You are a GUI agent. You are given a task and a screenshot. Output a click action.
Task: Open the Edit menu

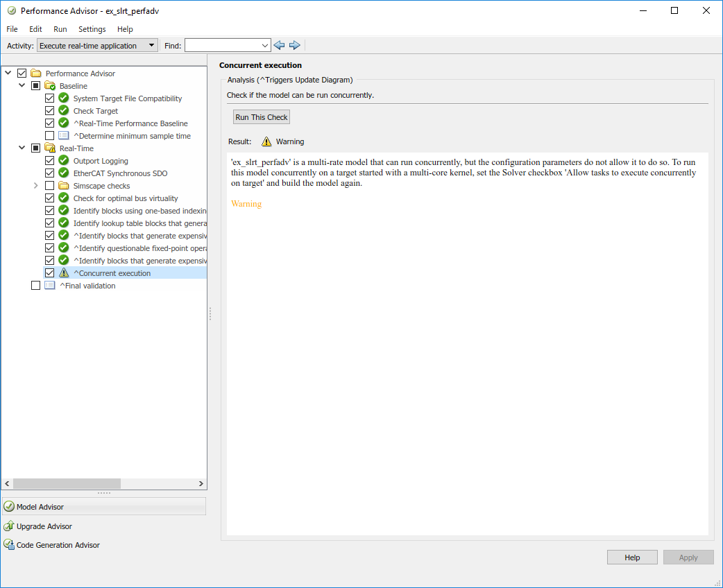35,29
